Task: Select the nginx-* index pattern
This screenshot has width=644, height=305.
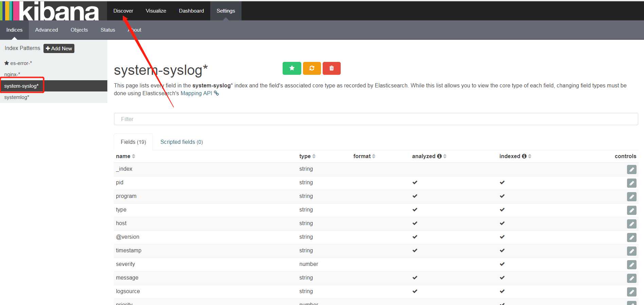Action: [12, 74]
